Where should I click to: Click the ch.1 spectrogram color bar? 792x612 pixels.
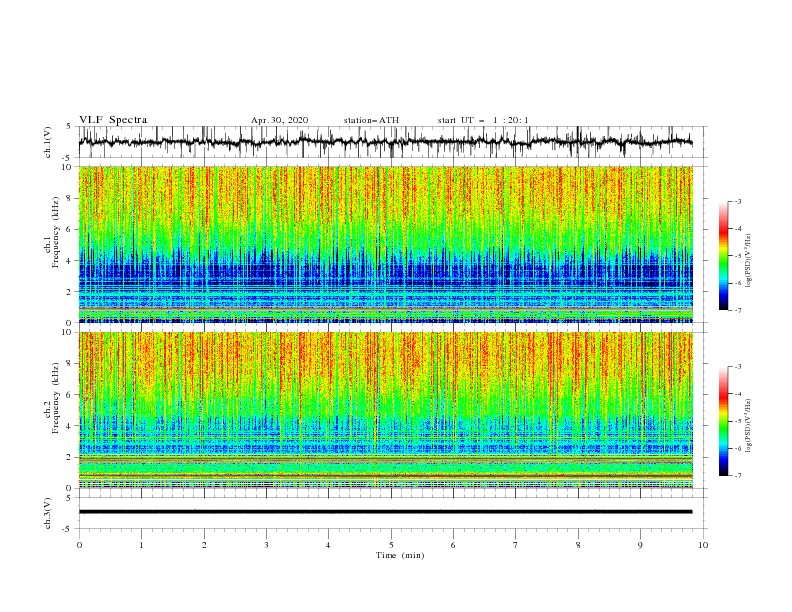click(x=723, y=256)
